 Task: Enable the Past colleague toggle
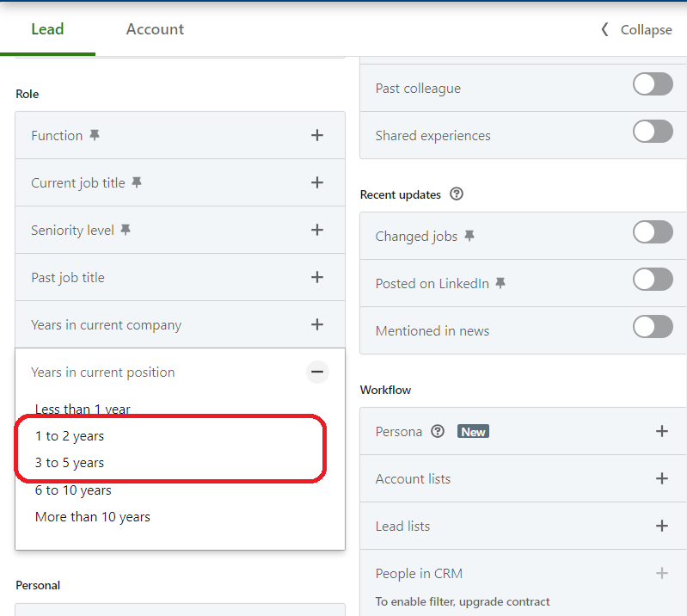click(x=653, y=84)
